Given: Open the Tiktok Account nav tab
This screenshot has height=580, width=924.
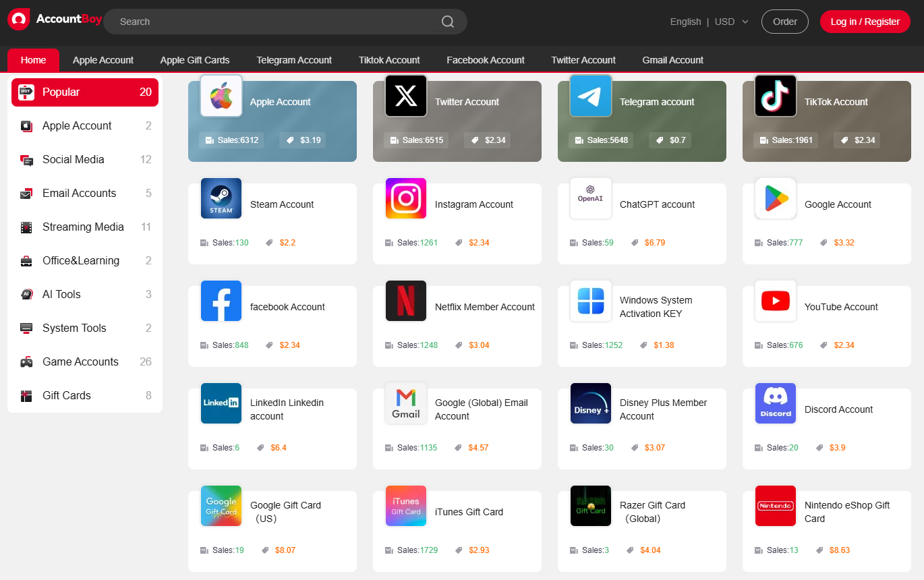Looking at the screenshot, I should (x=389, y=60).
